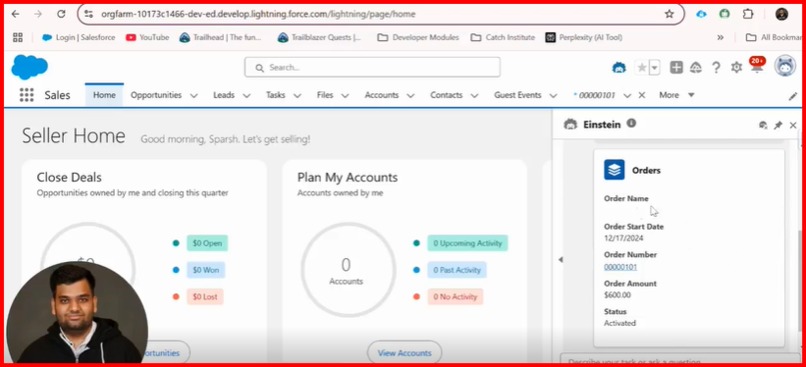Collapse Einstein panel with left arrow handle

pos(560,260)
